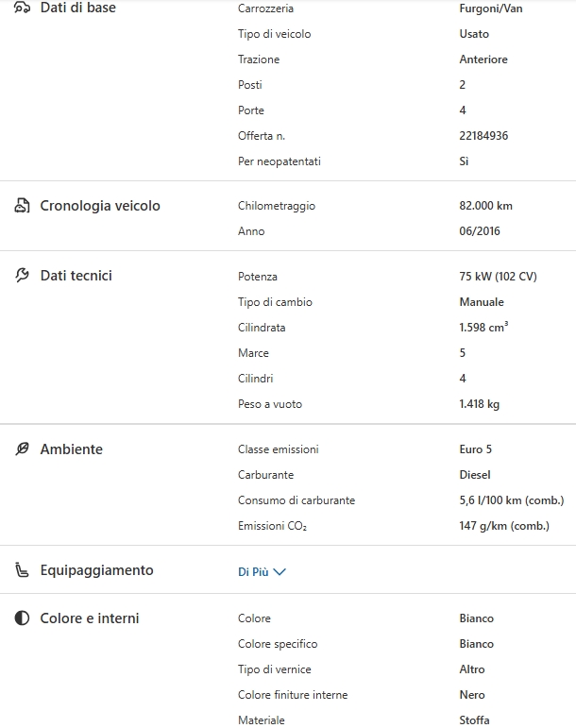Select the 75 kW (102 CV) power value

[x=498, y=277]
